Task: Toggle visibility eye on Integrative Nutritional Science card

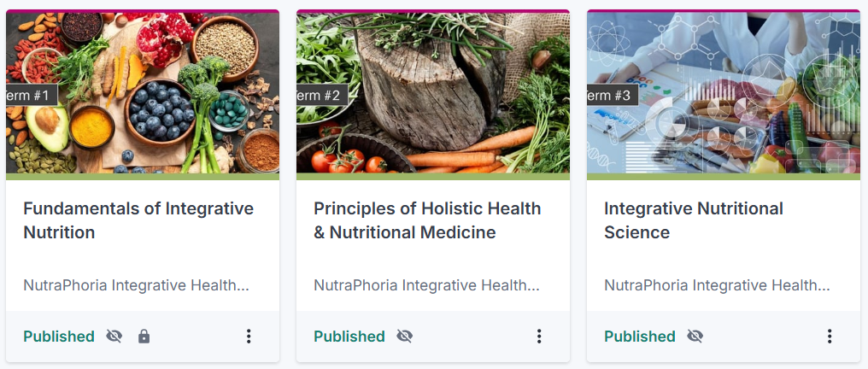Action: [695, 337]
